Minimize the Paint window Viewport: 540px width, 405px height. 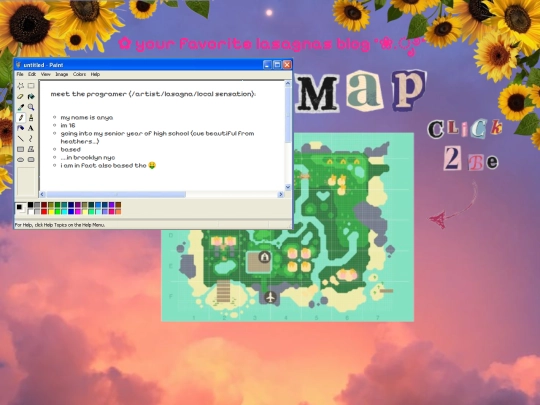(x=267, y=64)
